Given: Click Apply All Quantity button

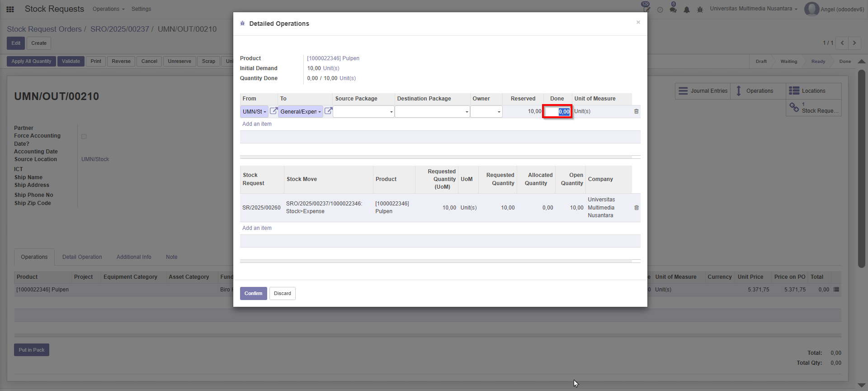Looking at the screenshot, I should pyautogui.click(x=31, y=61).
